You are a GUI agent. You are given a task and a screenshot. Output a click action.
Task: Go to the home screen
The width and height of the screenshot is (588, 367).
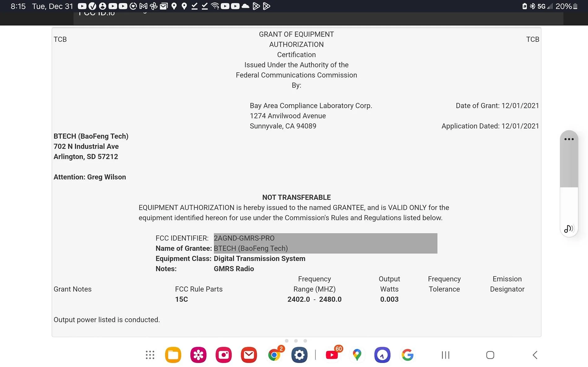(490, 355)
